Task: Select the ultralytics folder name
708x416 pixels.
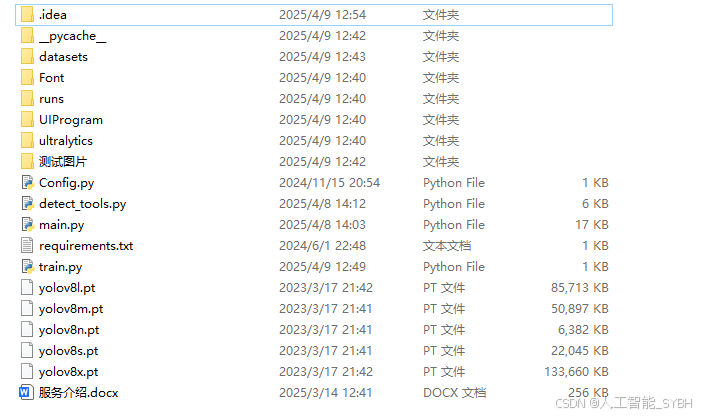Action: pos(65,141)
